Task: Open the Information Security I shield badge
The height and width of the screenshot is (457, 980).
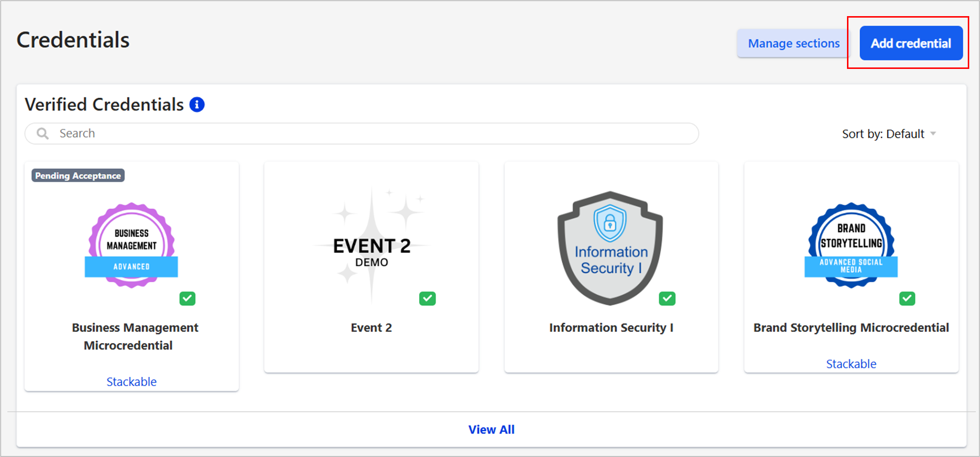Action: [x=610, y=248]
